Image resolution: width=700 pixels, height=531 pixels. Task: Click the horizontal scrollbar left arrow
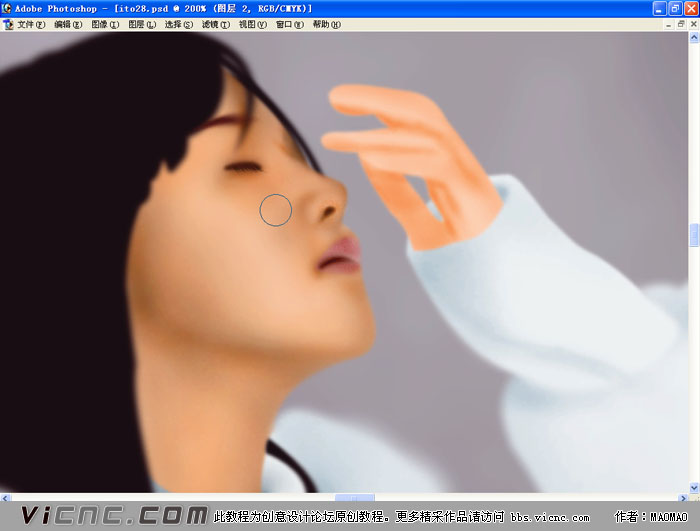pos(5,498)
